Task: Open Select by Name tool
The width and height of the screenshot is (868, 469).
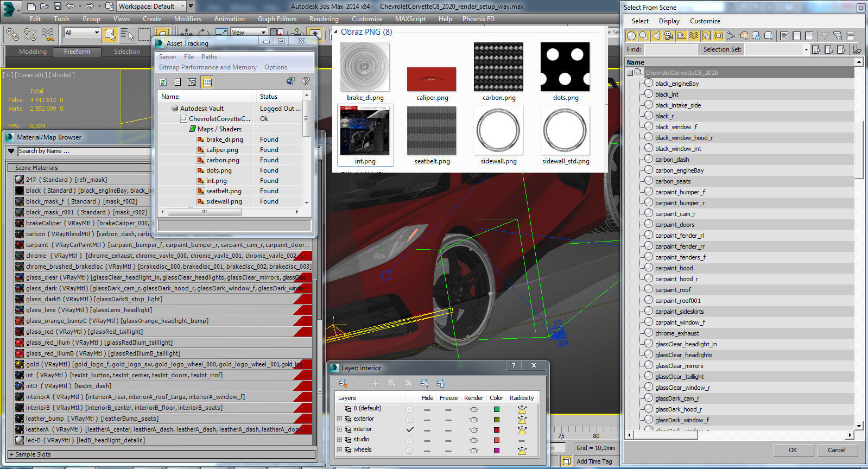Action: coord(127,34)
